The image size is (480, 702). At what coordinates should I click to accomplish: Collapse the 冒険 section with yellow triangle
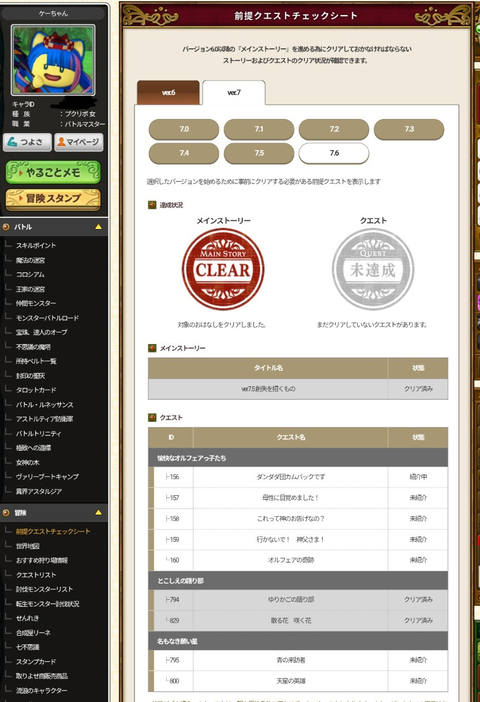pyautogui.click(x=99, y=513)
